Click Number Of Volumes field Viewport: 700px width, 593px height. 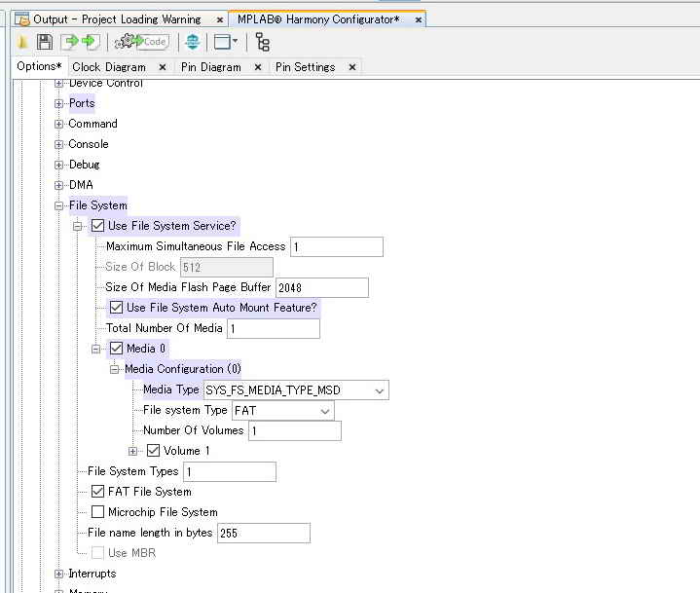295,431
